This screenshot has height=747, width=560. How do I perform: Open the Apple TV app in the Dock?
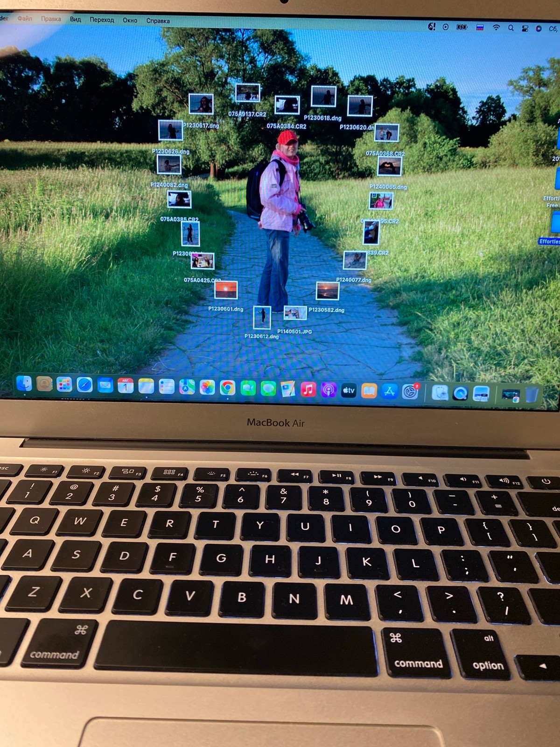(349, 390)
